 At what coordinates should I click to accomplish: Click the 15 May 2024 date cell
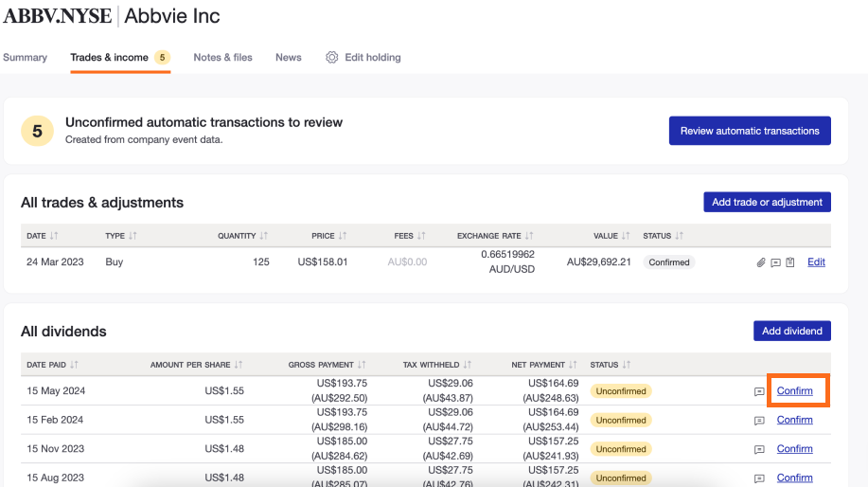click(56, 390)
